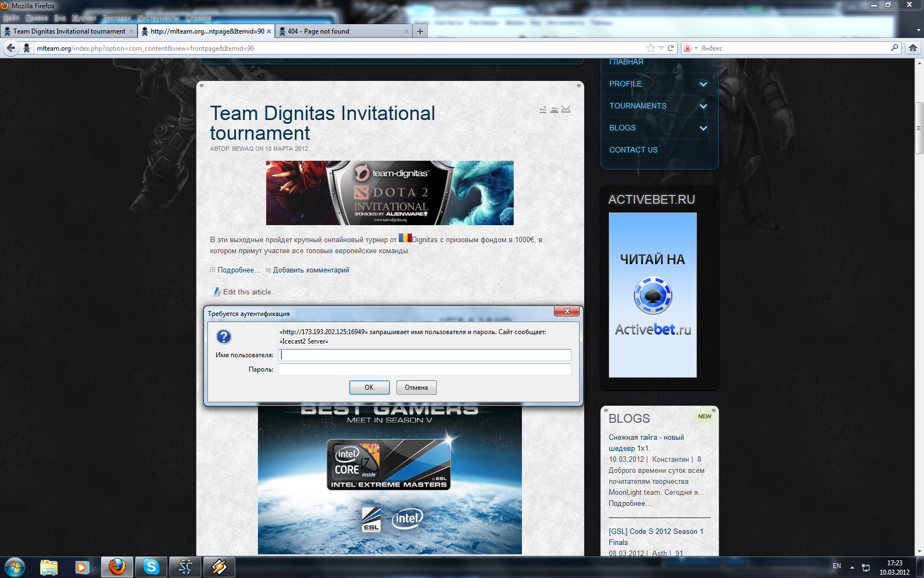
Task: Open the Team Dignitas Invitational tournament headline
Action: click(x=322, y=123)
